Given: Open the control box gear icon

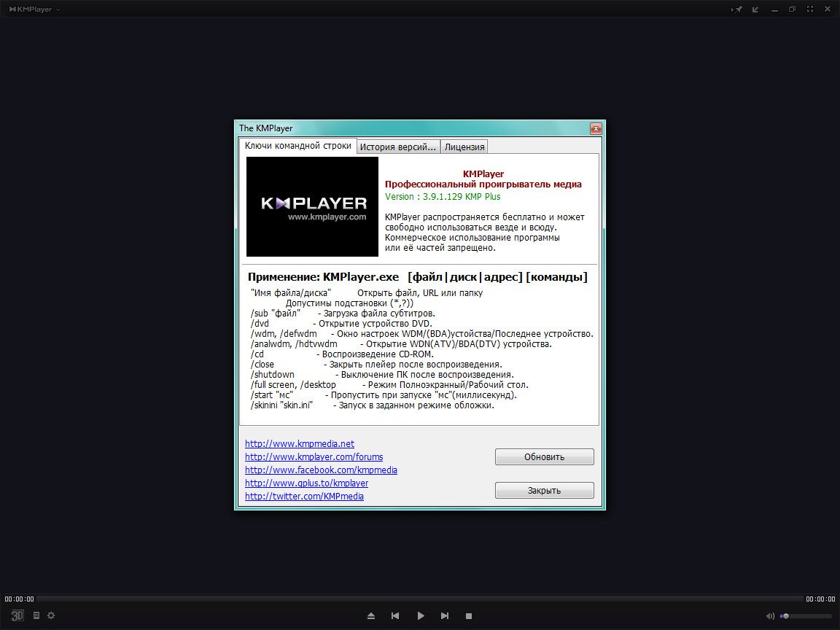Looking at the screenshot, I should pyautogui.click(x=51, y=615).
